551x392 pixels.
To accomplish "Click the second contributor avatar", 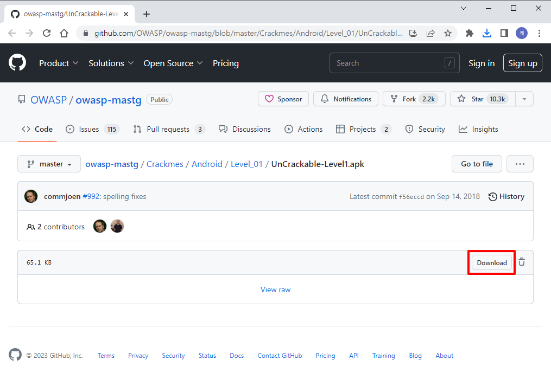I will [117, 226].
